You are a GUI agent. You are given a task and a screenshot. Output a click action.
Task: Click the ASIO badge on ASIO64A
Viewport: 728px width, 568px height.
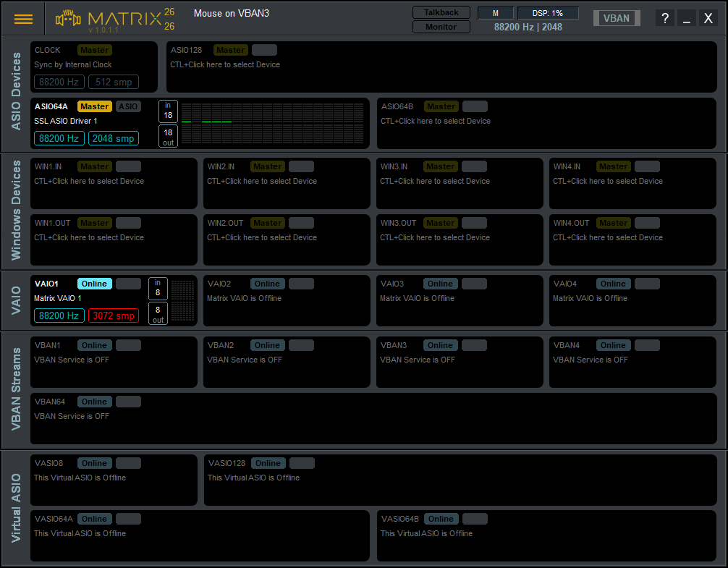click(x=127, y=106)
